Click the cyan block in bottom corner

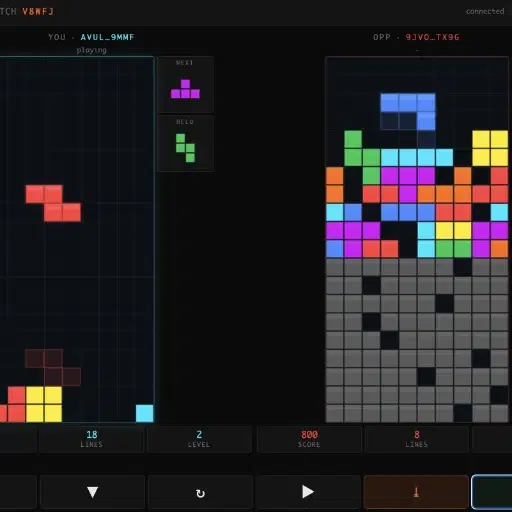[145, 413]
